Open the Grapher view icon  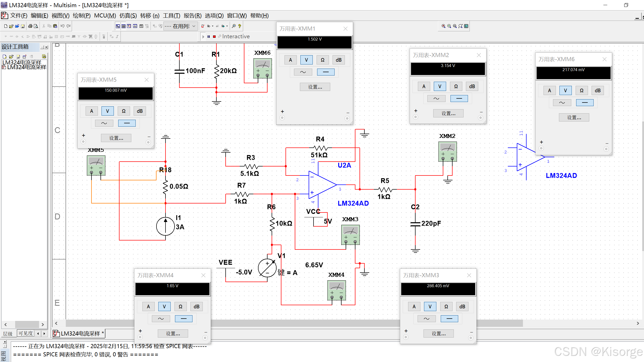tap(135, 26)
